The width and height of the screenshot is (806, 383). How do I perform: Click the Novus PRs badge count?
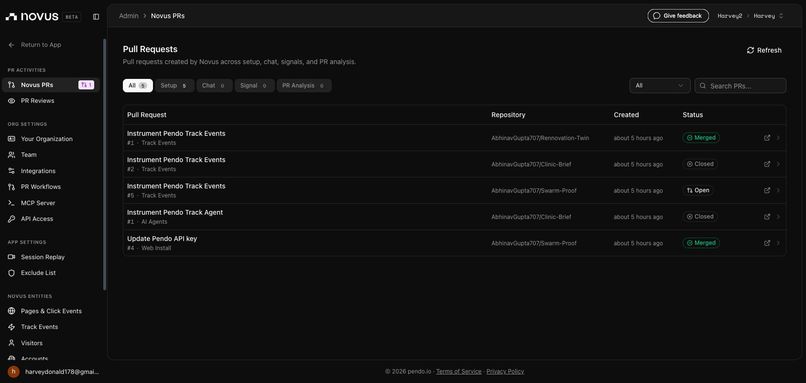pos(86,85)
